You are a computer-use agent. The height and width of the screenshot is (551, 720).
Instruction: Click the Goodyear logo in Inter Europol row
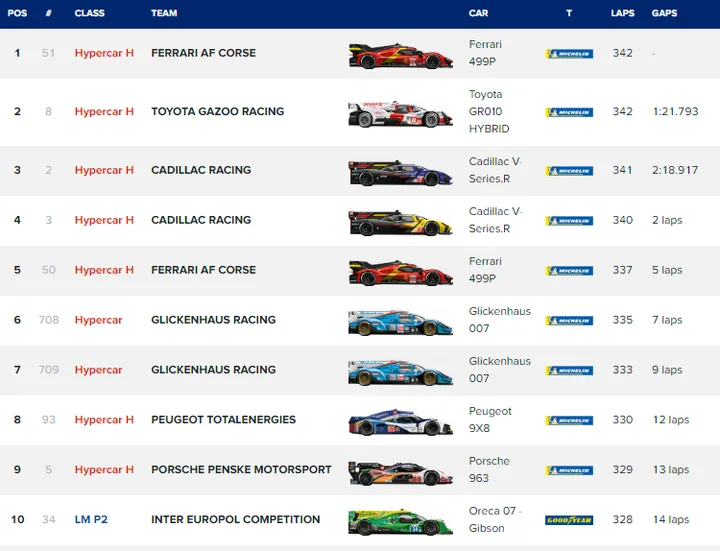[x=569, y=520]
